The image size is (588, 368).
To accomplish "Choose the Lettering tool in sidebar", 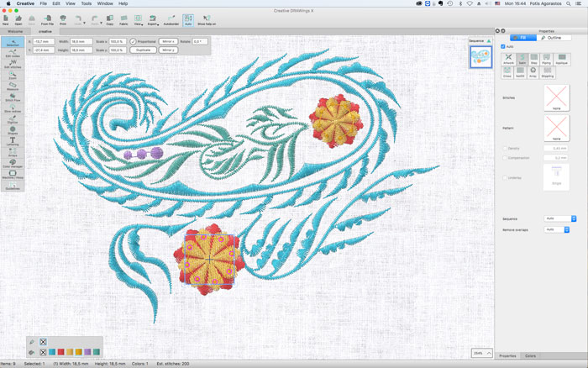I will point(13,141).
